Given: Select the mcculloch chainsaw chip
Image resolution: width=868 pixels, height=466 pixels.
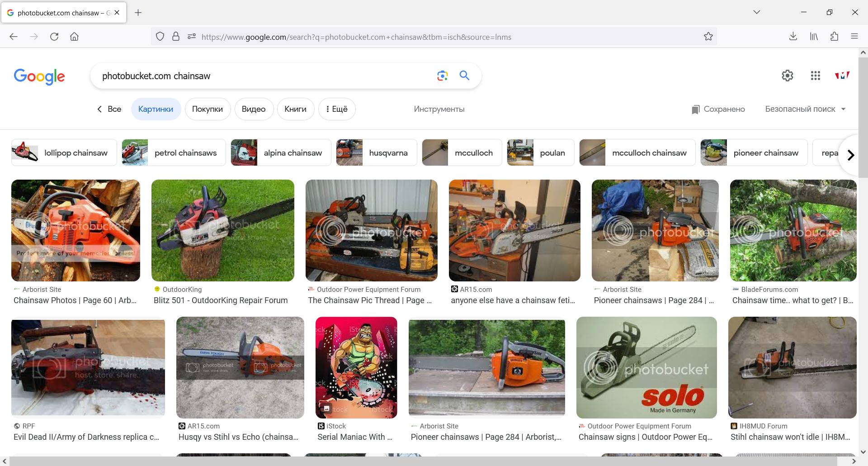Looking at the screenshot, I should [x=637, y=153].
